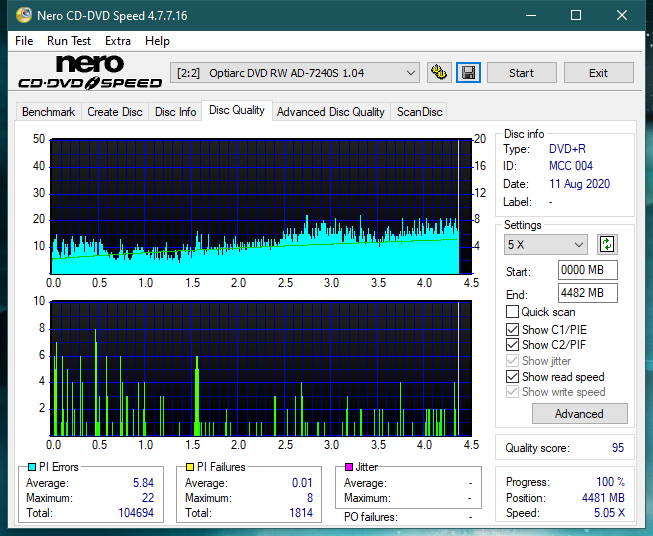Open the File menu
Image resolution: width=653 pixels, height=536 pixels.
24,41
